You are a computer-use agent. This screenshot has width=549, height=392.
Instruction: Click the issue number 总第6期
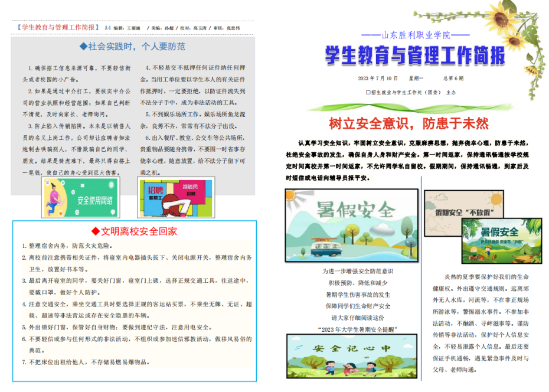click(x=453, y=79)
